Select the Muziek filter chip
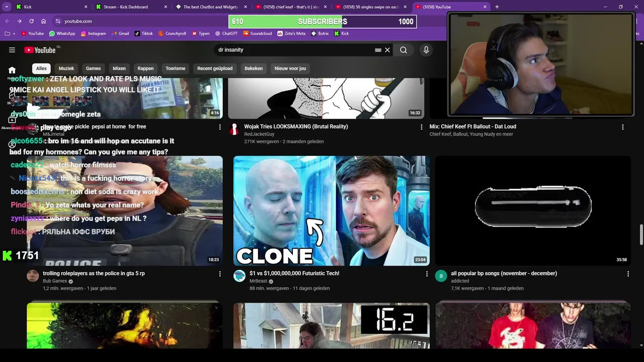 [66, 68]
